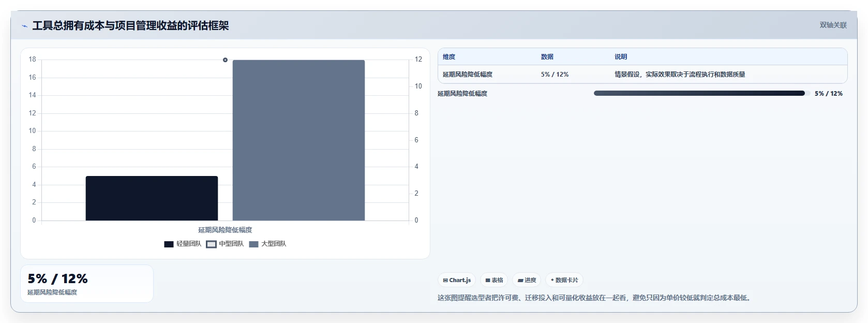This screenshot has height=323, width=868.
Task: Click the 维度 column header
Action: tap(449, 57)
